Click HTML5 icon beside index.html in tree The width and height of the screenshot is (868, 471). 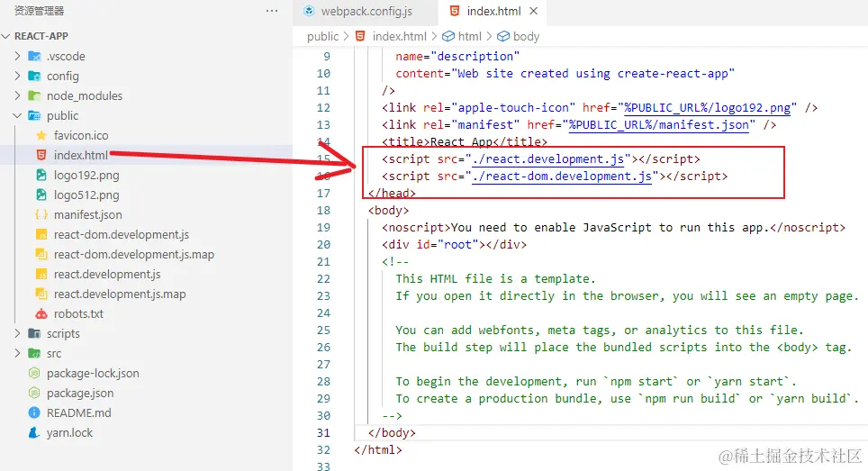coord(41,156)
